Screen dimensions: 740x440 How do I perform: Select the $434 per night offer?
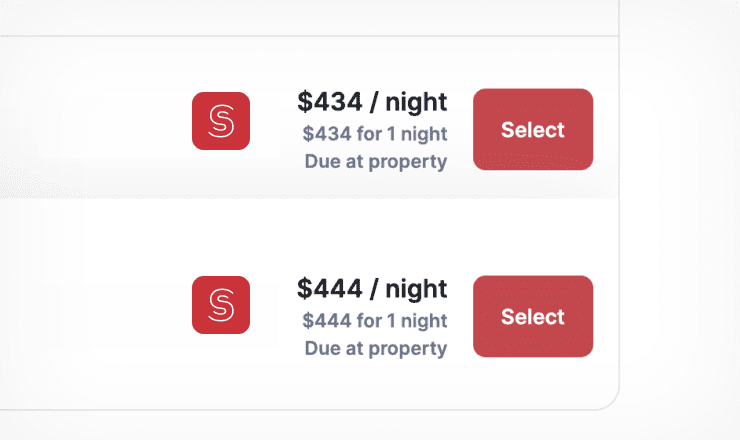533,129
